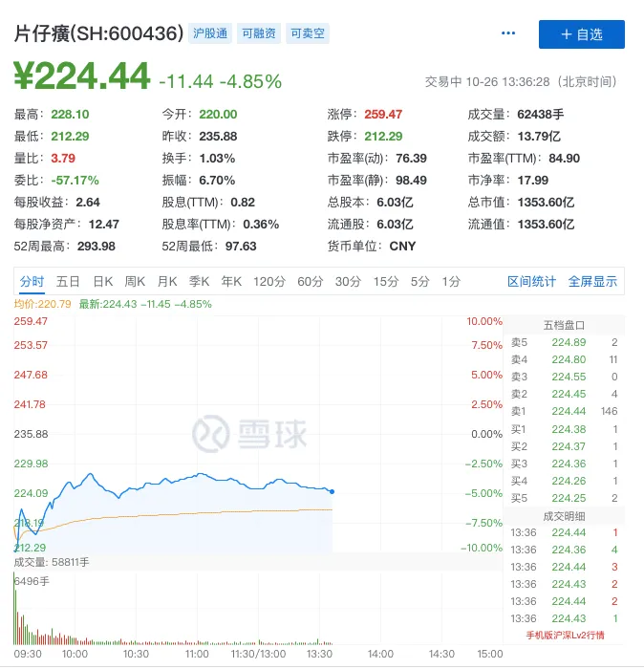Switch to the 日K chart tab
This screenshot has width=644, height=669.
coord(103,282)
